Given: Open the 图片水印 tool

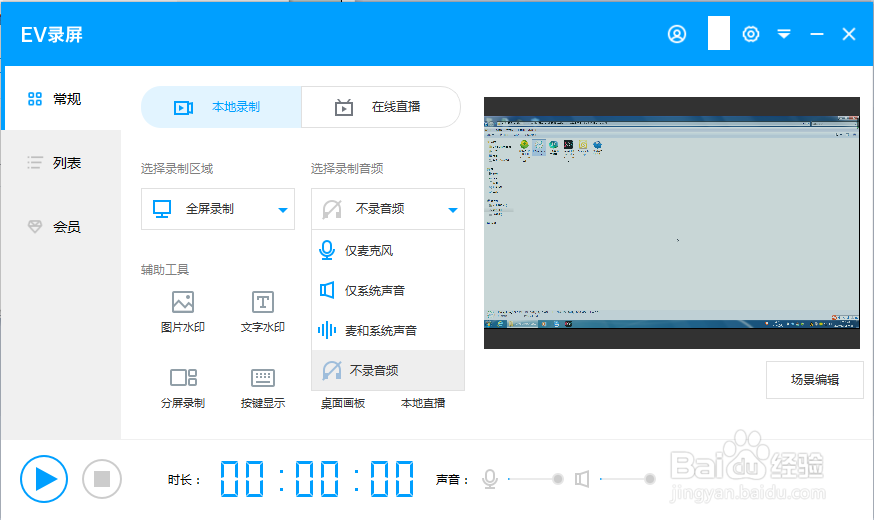Looking at the screenshot, I should (x=183, y=312).
